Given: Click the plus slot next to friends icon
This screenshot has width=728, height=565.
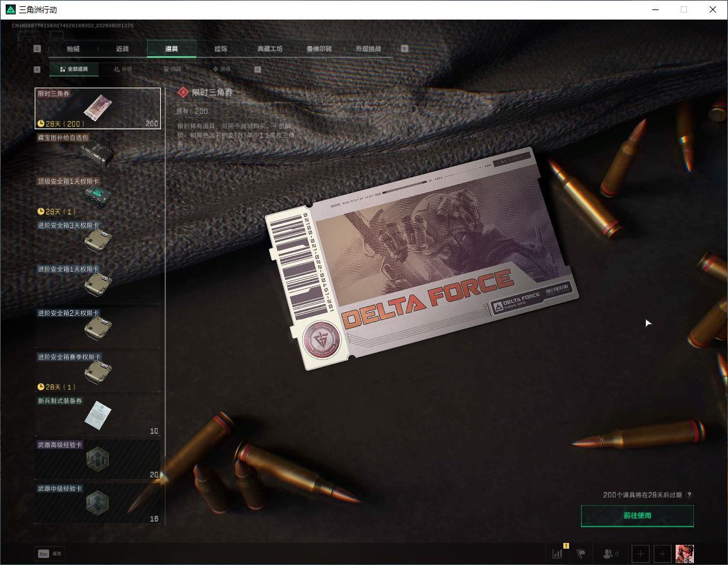Looking at the screenshot, I should (x=640, y=554).
